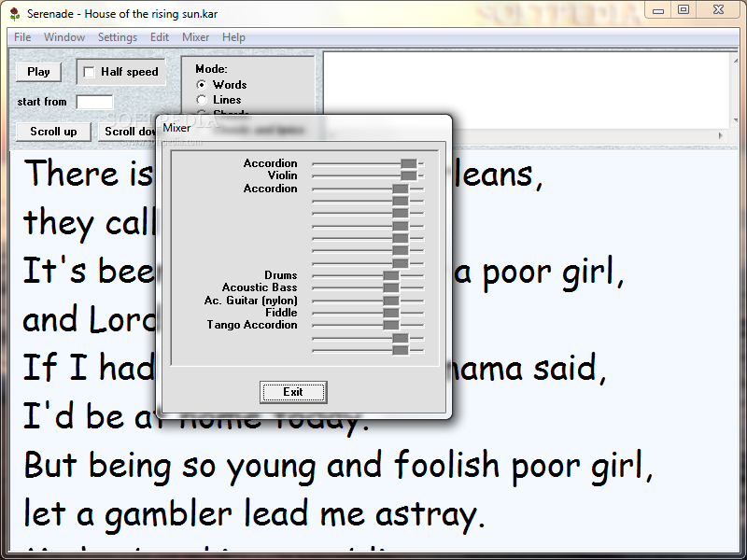Click the Serenade rose app icon
747x560 pixels.
15,14
